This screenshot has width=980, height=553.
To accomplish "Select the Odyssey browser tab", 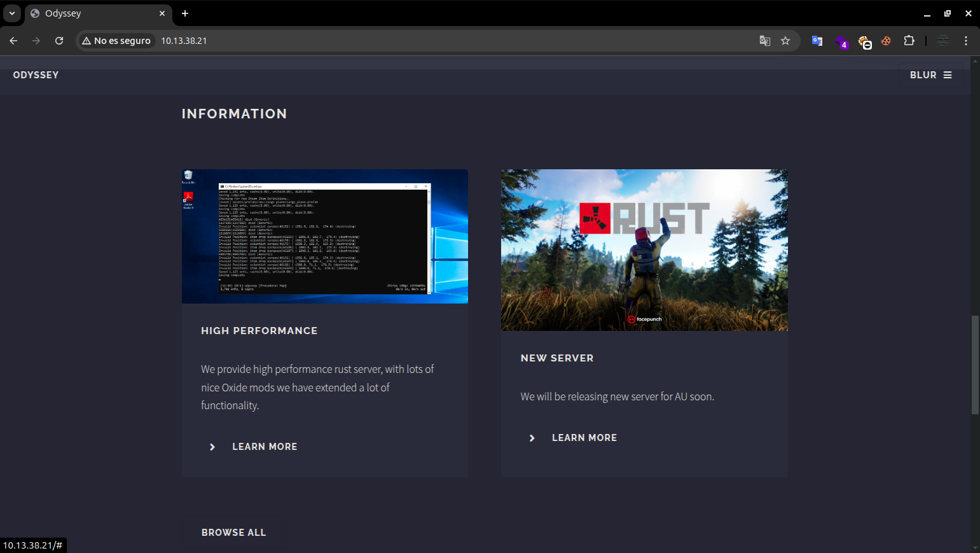I will click(x=95, y=13).
